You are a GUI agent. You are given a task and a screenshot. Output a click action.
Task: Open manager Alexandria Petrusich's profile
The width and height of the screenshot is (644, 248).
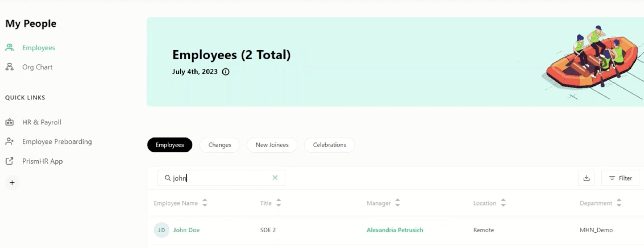point(395,230)
